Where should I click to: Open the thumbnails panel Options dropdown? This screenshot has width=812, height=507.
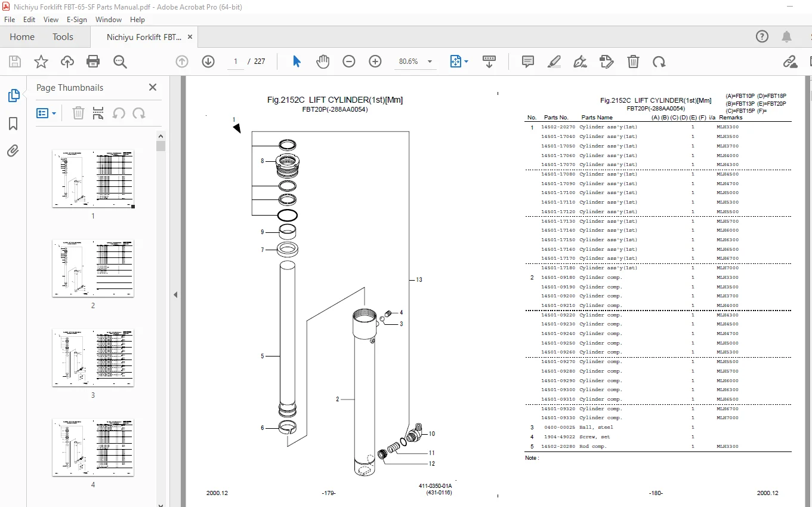click(x=47, y=113)
